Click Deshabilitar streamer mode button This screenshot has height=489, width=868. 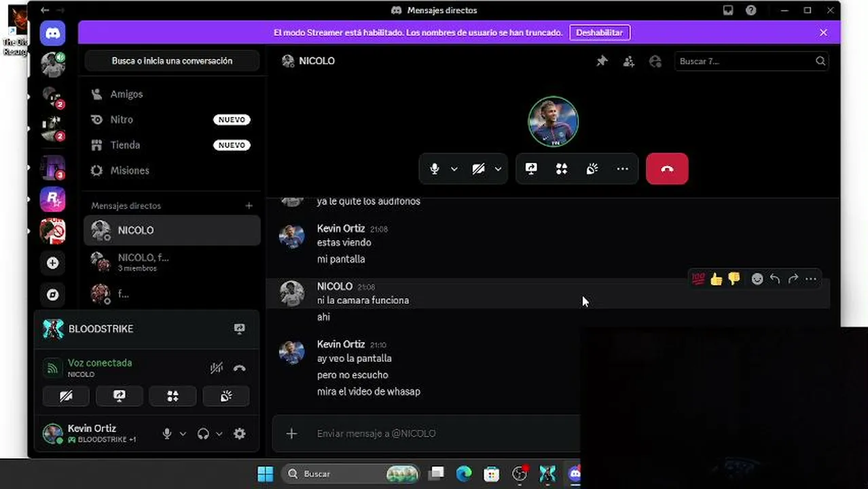600,33
